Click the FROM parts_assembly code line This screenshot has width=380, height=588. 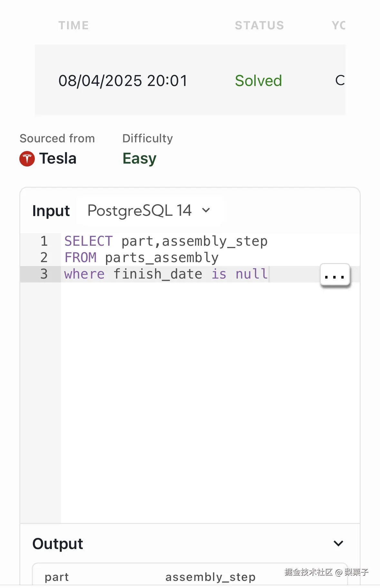[x=141, y=258]
